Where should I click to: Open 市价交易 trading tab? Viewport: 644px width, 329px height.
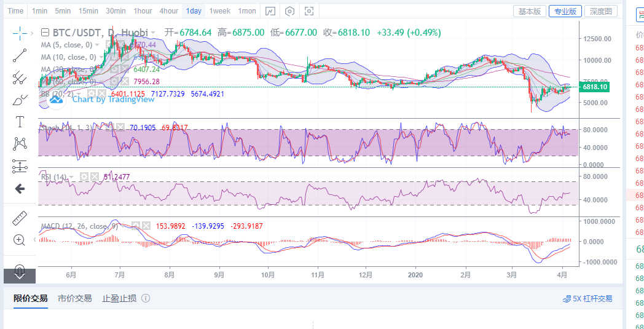coord(75,299)
